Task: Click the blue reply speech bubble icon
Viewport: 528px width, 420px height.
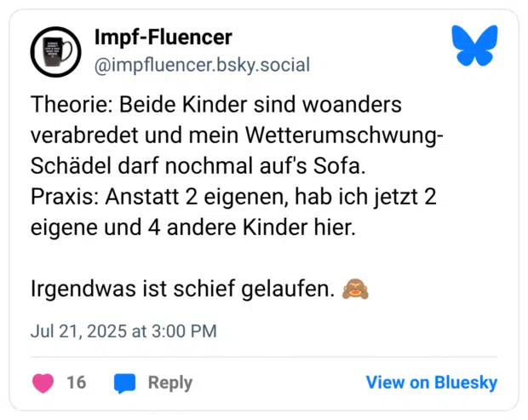Action: coord(125,383)
